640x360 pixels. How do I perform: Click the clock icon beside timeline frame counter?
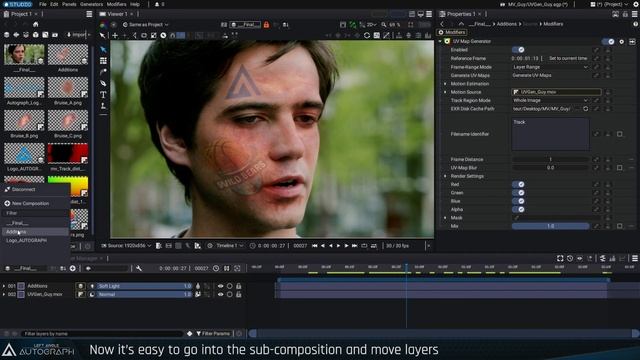click(216, 268)
